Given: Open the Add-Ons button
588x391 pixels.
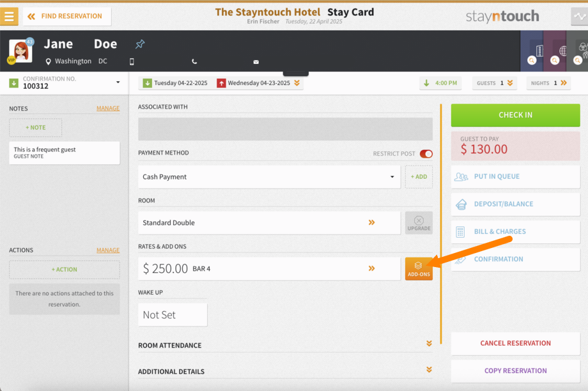Looking at the screenshot, I should click(419, 269).
